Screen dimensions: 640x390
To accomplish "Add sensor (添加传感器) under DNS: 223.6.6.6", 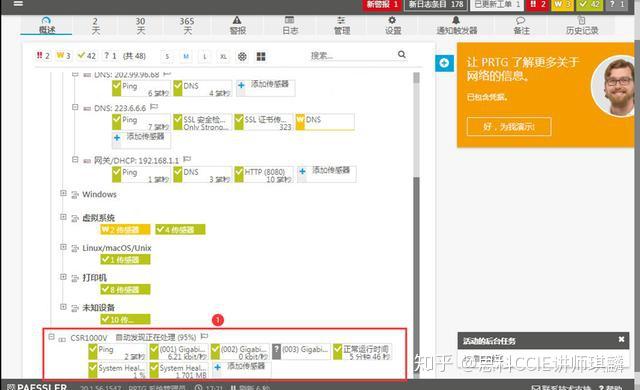I will coord(141,139).
